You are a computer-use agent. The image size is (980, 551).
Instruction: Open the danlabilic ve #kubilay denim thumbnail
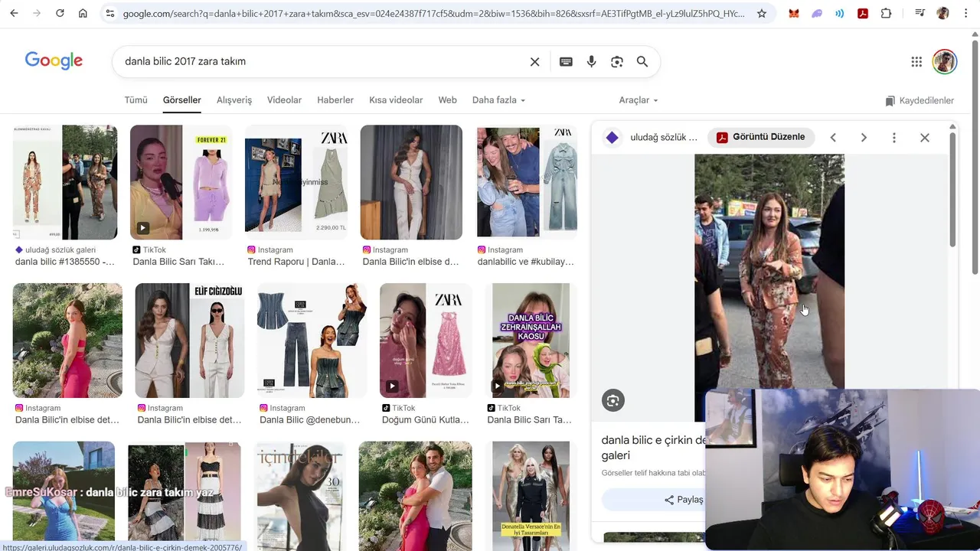pos(527,182)
